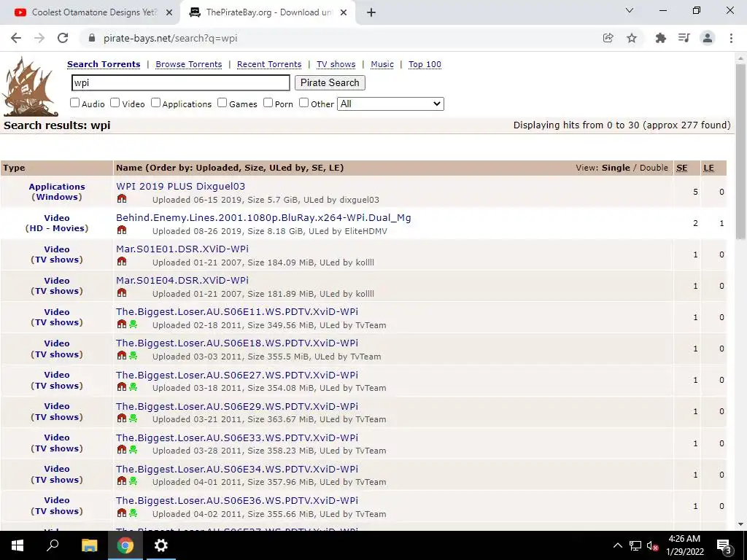Open Music navigation link
747x560 pixels.
click(382, 64)
